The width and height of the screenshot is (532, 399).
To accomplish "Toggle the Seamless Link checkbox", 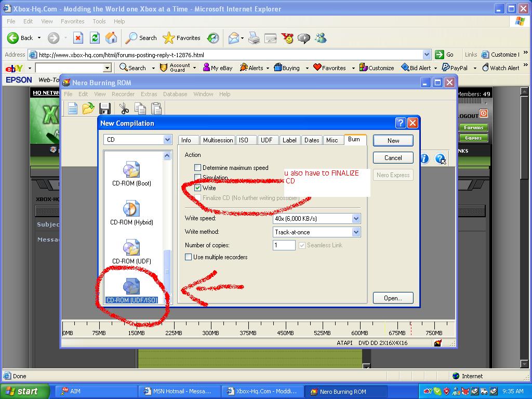I will [302, 245].
